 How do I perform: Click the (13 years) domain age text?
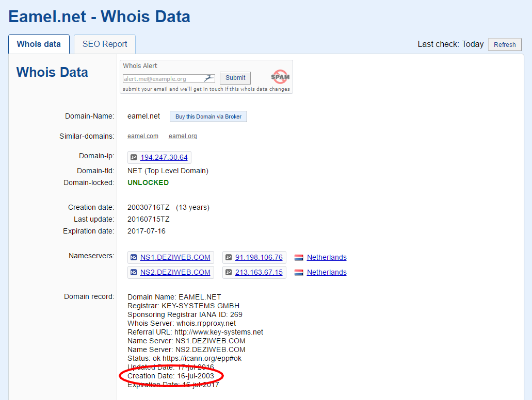click(x=192, y=207)
